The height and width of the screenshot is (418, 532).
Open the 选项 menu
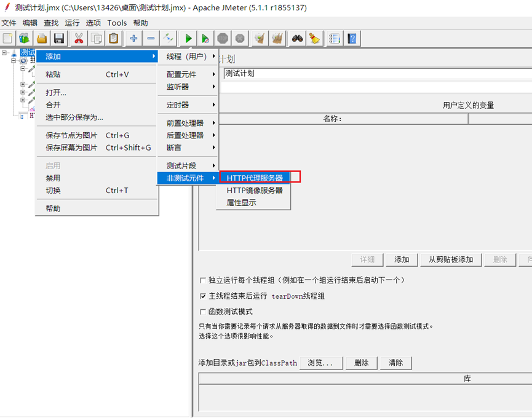93,23
